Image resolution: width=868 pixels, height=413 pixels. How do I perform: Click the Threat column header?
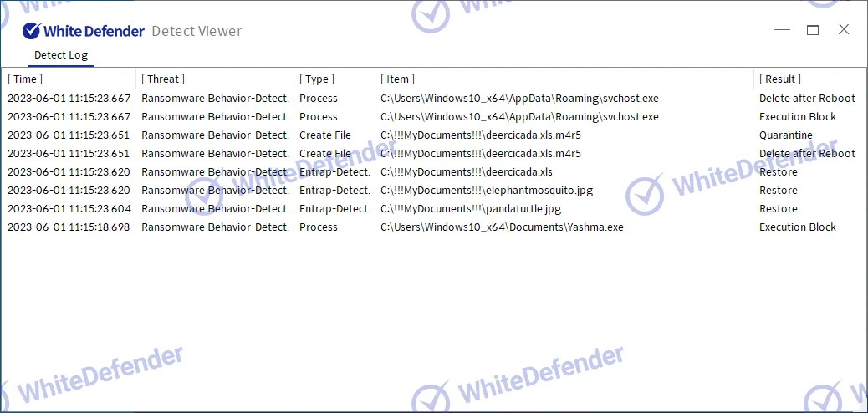click(163, 79)
